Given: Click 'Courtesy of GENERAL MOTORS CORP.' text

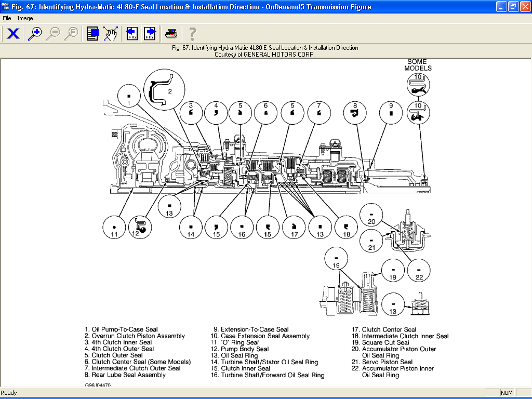Looking at the screenshot, I should [x=264, y=54].
